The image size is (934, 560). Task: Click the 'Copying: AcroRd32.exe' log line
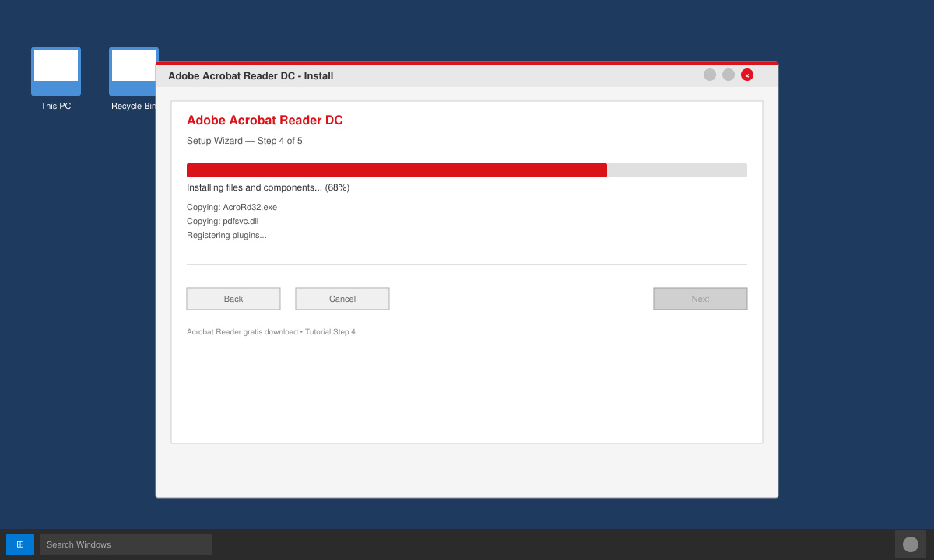[232, 207]
